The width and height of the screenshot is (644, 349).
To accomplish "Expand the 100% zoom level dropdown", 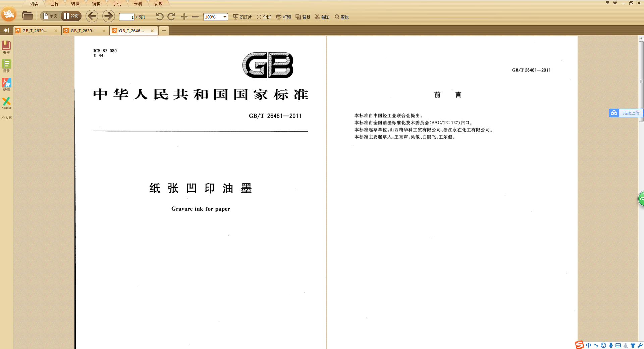I will click(x=225, y=17).
